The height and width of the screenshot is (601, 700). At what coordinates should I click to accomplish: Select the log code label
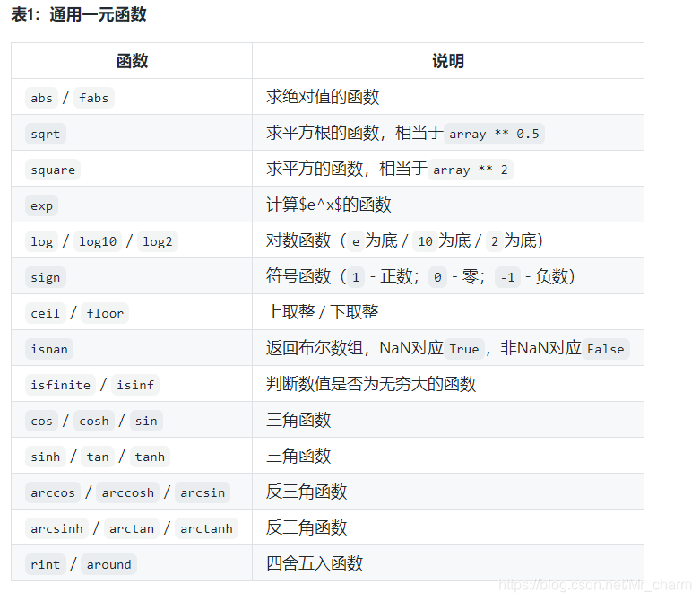pos(41,241)
